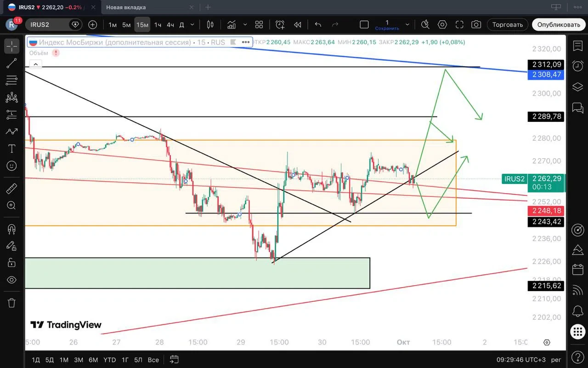Open the candlestick chart type menu

[x=210, y=24]
